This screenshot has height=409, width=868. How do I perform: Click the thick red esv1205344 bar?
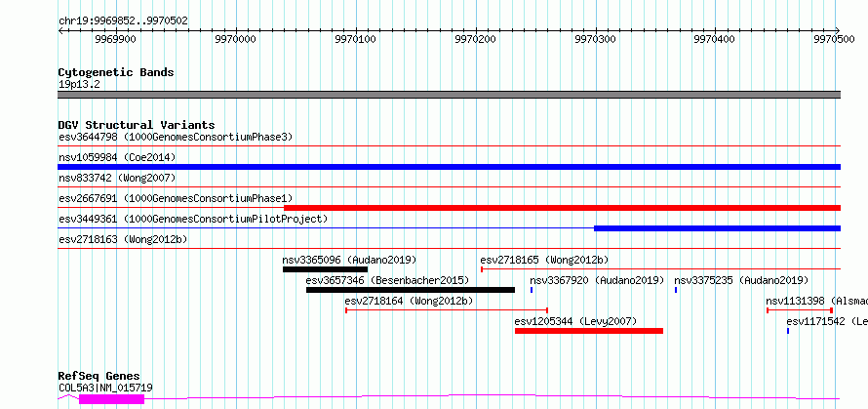click(x=589, y=331)
